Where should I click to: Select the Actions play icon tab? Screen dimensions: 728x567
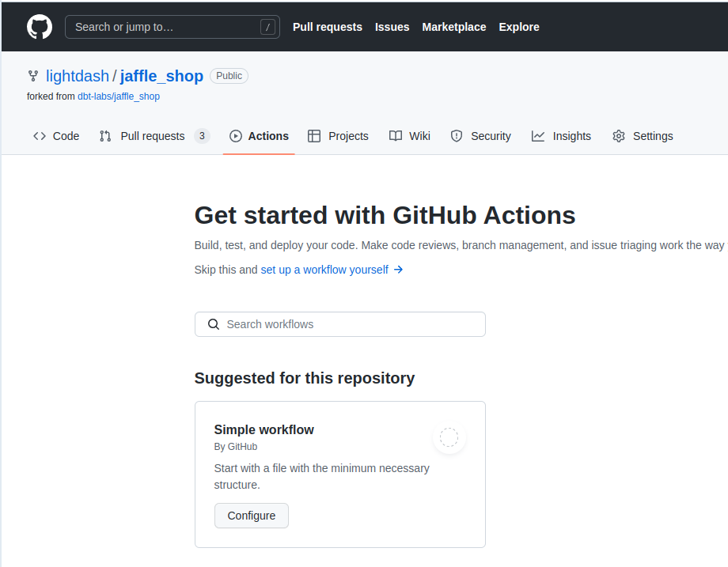tap(235, 135)
